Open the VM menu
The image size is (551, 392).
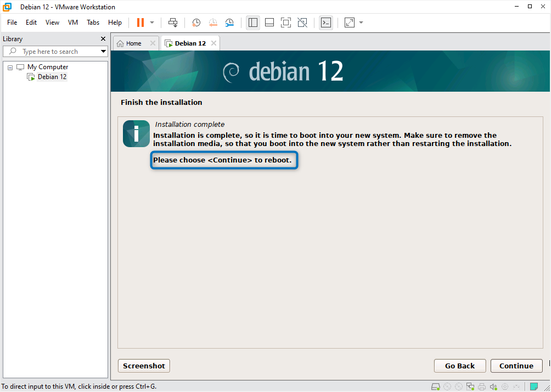tap(72, 23)
